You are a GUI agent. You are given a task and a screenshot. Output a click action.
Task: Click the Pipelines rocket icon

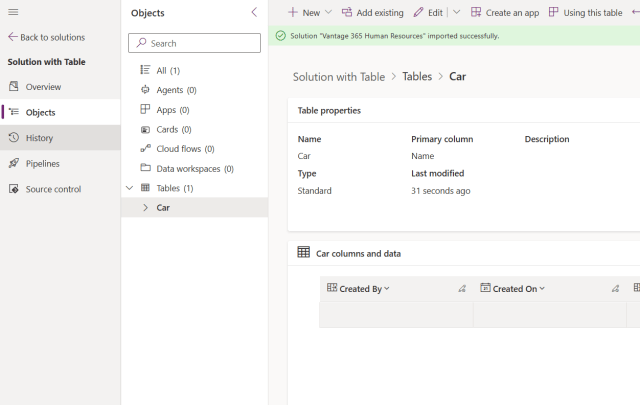[x=13, y=163]
